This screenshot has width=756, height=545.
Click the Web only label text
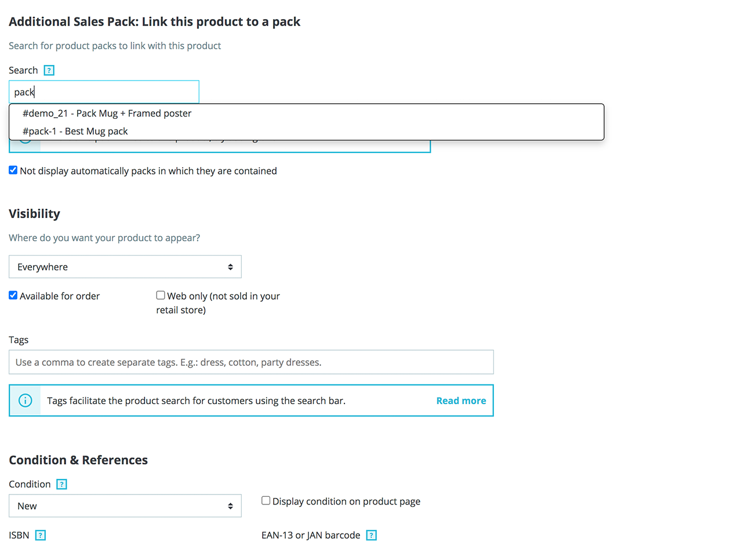click(218, 303)
